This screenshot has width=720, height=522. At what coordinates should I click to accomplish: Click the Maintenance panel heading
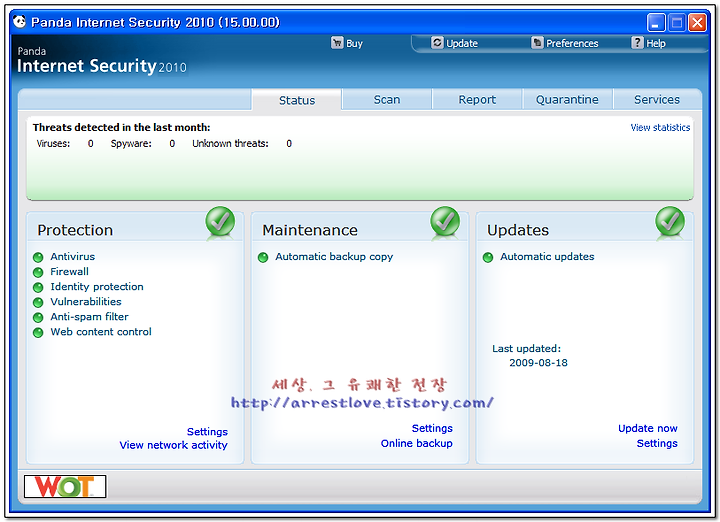pos(309,230)
